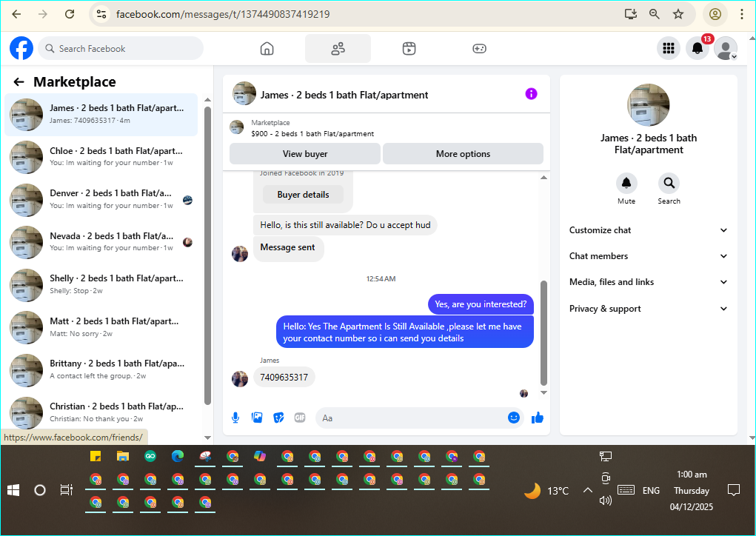
Task: Expand Customize chat section
Action: point(649,230)
